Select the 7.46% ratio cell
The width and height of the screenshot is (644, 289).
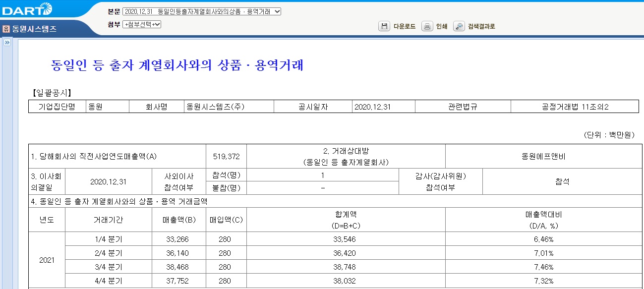[x=543, y=267]
